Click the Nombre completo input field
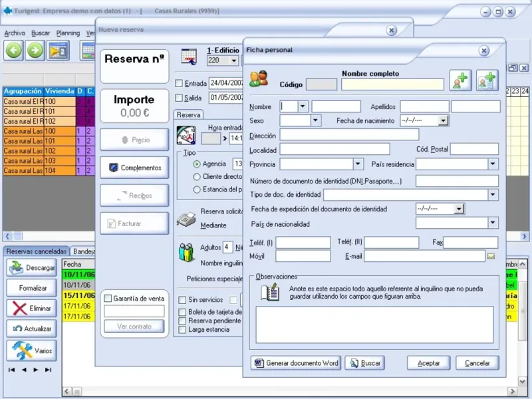This screenshot has width=532, height=399. point(392,84)
